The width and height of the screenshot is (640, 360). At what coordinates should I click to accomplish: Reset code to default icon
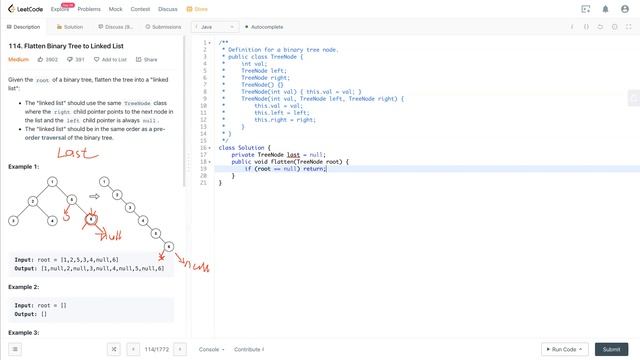[600, 27]
